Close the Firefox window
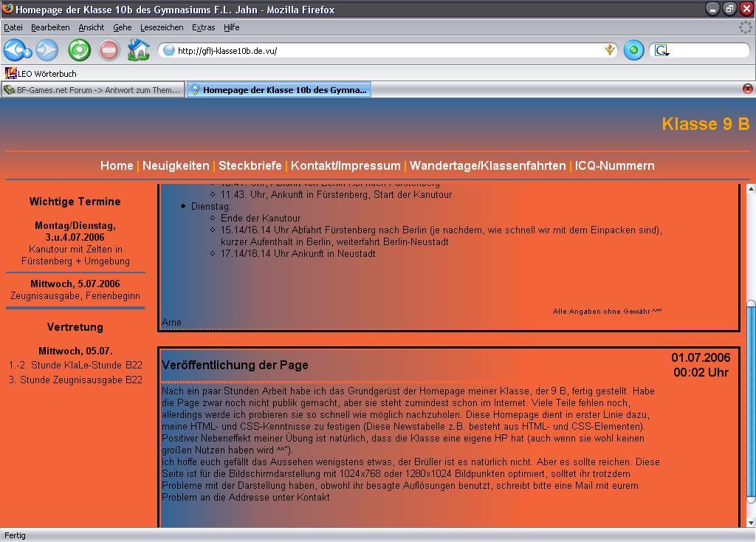The width and height of the screenshot is (756, 542). pos(746,9)
